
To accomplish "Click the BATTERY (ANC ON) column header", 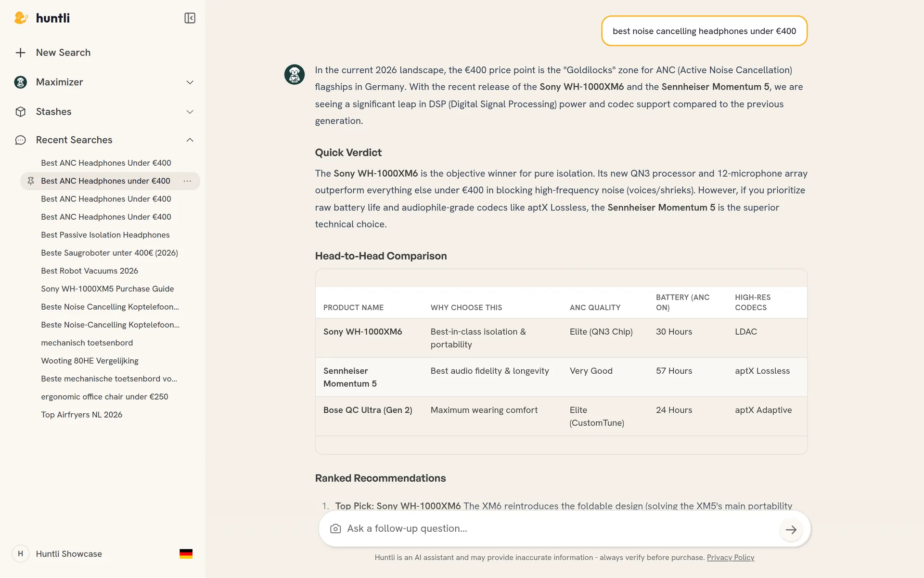I will click(x=682, y=302).
